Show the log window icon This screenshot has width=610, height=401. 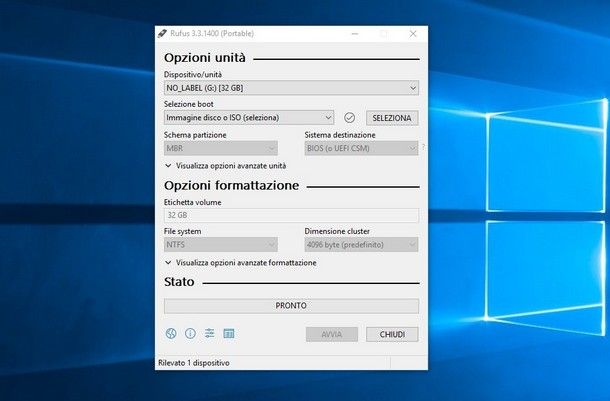(x=229, y=333)
